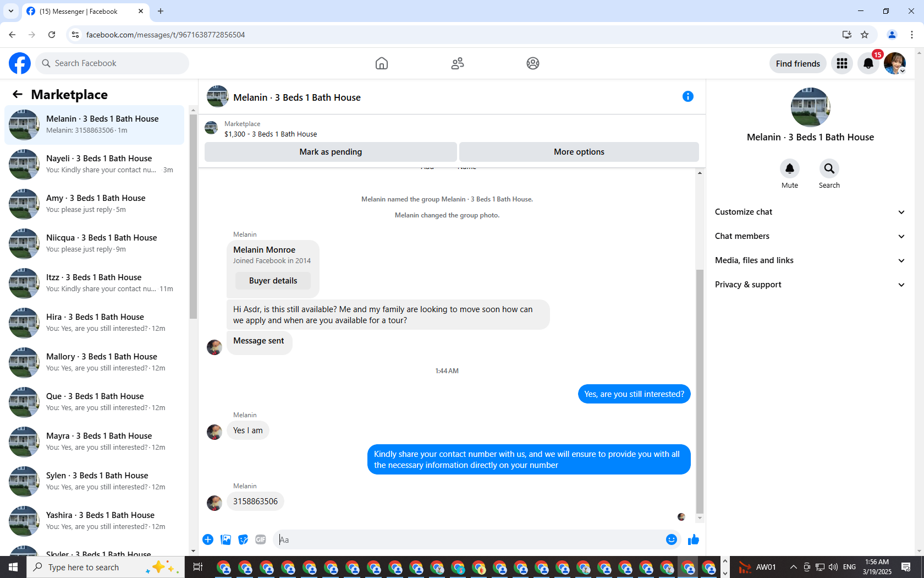Open Windows Start menu
Viewport: 924px width, 578px height.
13,567
